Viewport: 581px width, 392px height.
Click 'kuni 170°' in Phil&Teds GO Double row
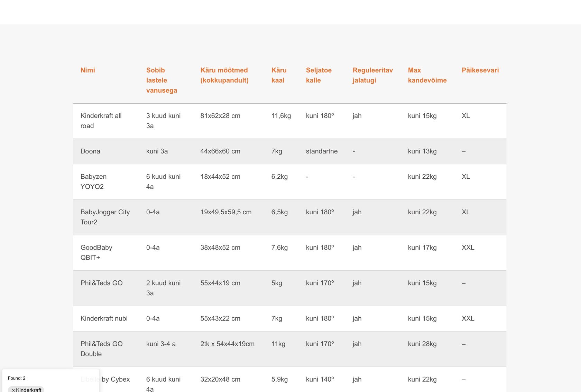pos(320,344)
